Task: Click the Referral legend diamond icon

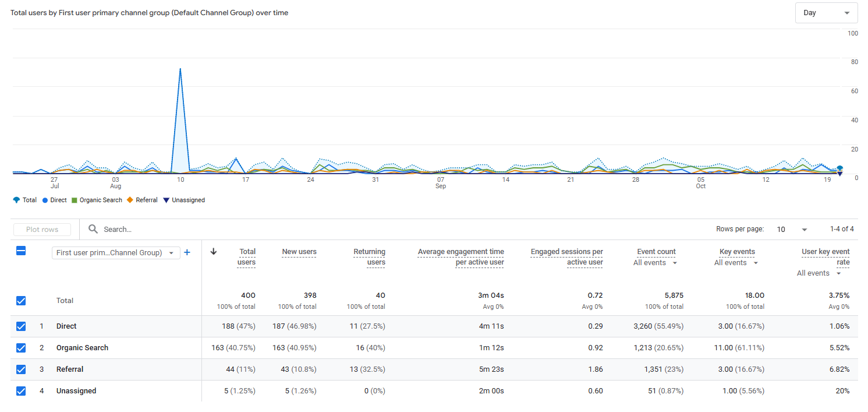Action: (130, 200)
